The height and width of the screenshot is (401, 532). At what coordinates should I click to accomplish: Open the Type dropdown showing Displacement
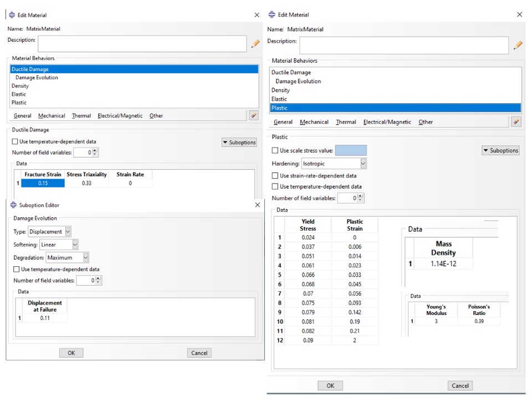point(49,232)
